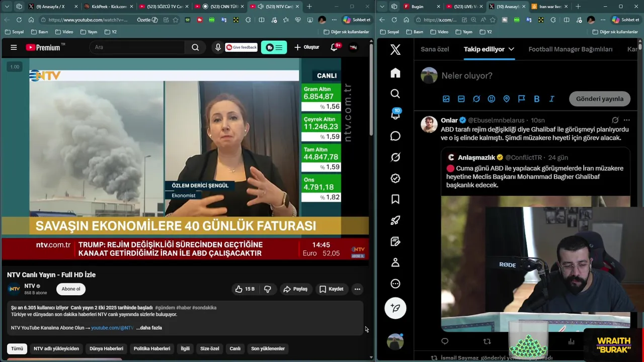Open youtube.com/@NTV link in description
This screenshot has height=362, width=644.
pyautogui.click(x=112, y=328)
